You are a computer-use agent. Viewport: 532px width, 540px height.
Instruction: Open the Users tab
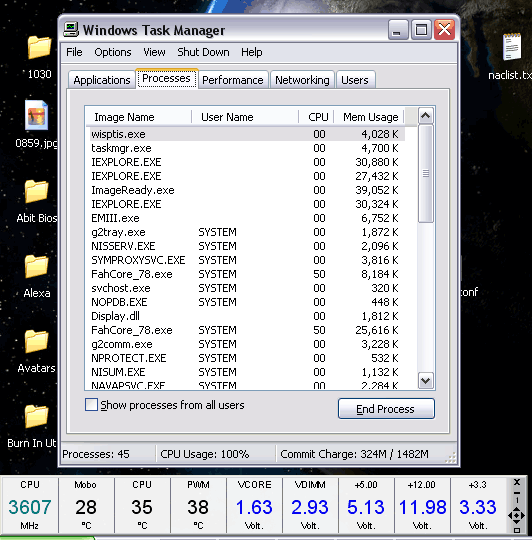point(355,80)
